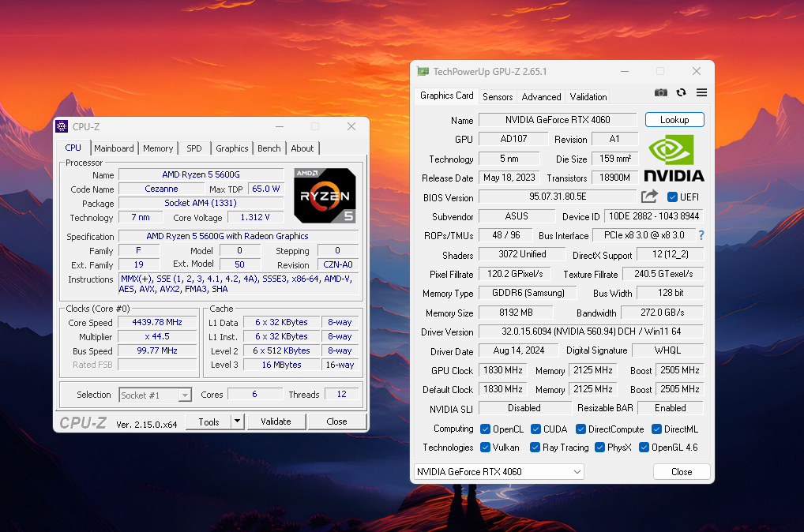Viewport: 804px width, 532px height.
Task: Switch to the SPD tab in CPU-Z
Action: (193, 148)
